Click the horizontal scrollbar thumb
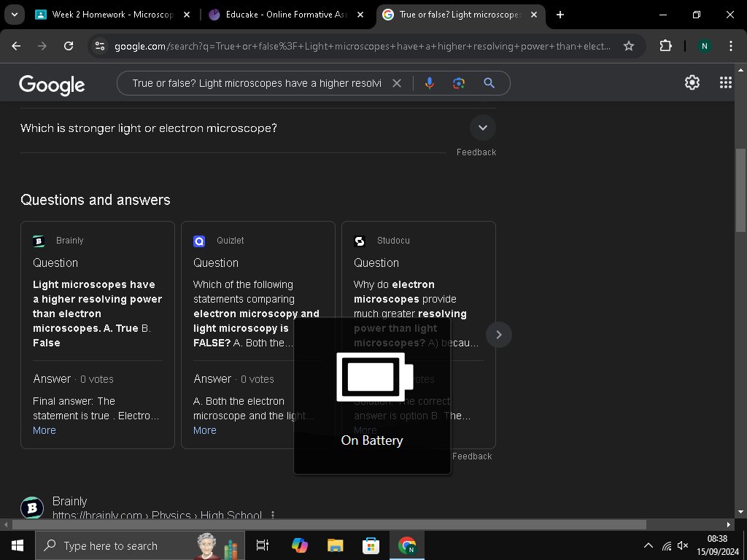This screenshot has width=747, height=560. coord(329,524)
